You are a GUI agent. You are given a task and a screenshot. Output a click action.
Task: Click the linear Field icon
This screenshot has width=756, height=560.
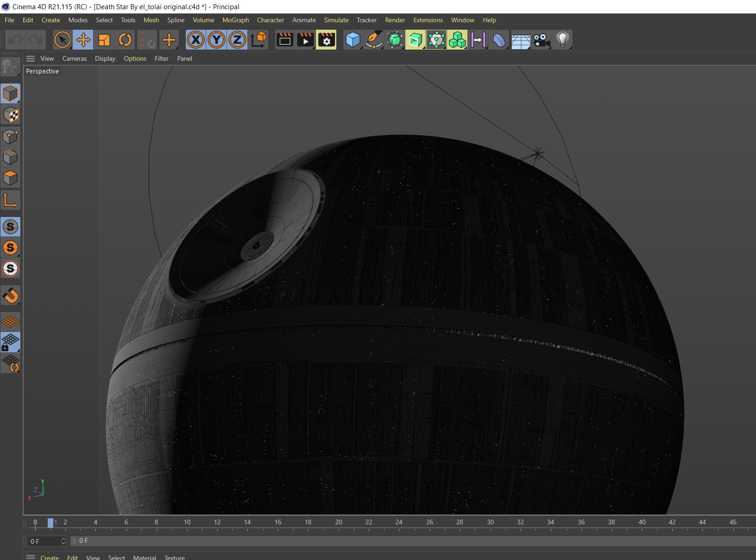pos(478,40)
